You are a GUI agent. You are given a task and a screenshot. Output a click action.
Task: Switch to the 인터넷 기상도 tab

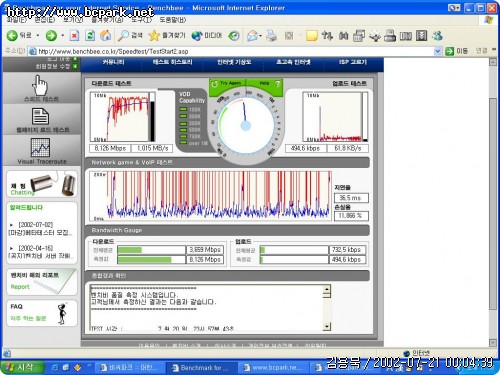pos(234,62)
